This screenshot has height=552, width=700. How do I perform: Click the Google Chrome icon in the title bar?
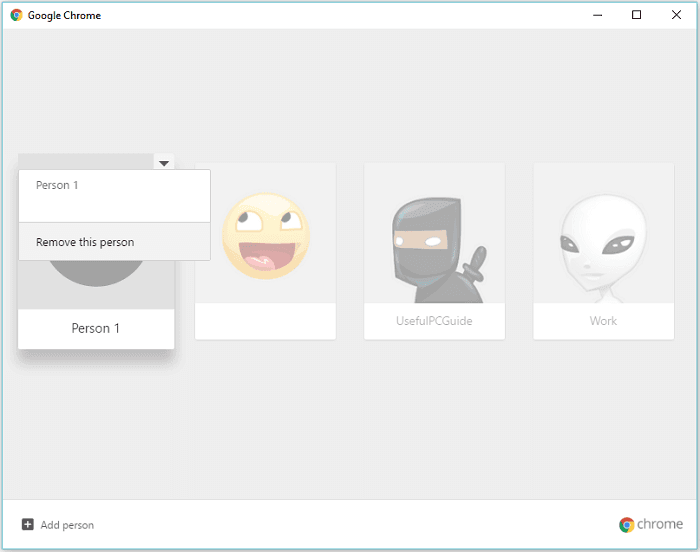(17, 15)
